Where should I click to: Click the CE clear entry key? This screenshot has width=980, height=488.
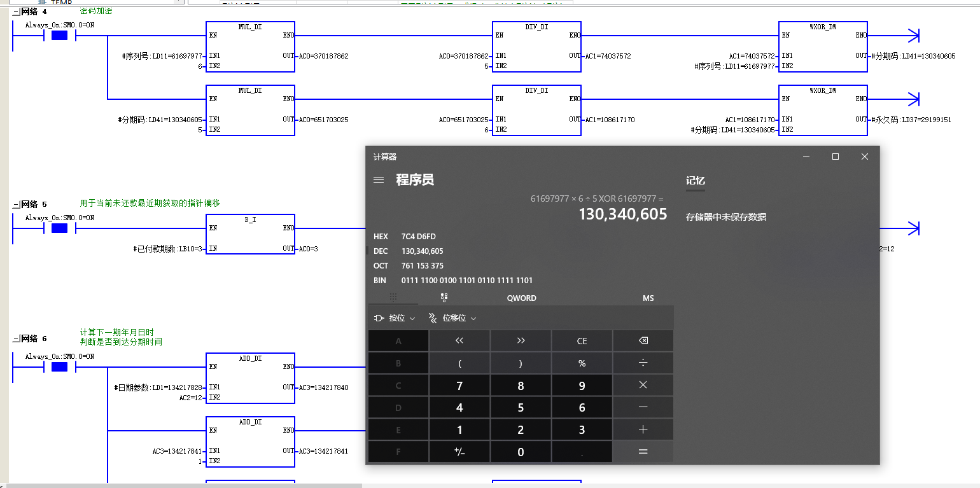pyautogui.click(x=582, y=341)
